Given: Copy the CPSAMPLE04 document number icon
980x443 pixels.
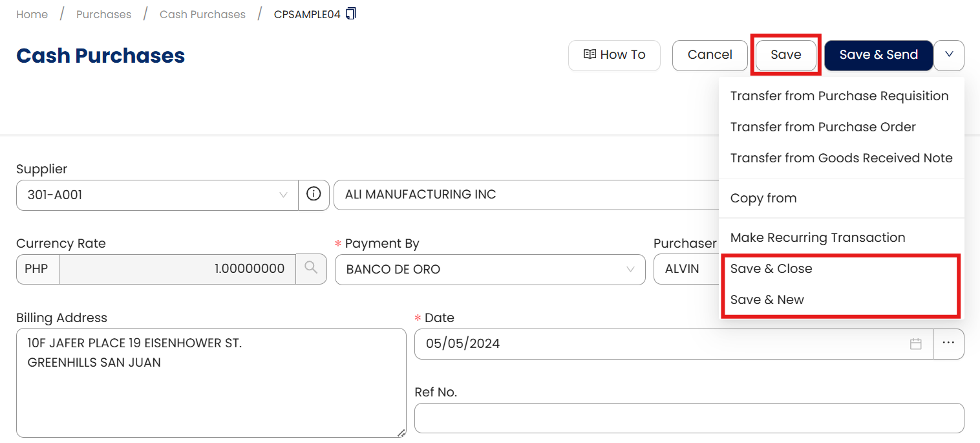Looking at the screenshot, I should pyautogui.click(x=351, y=14).
